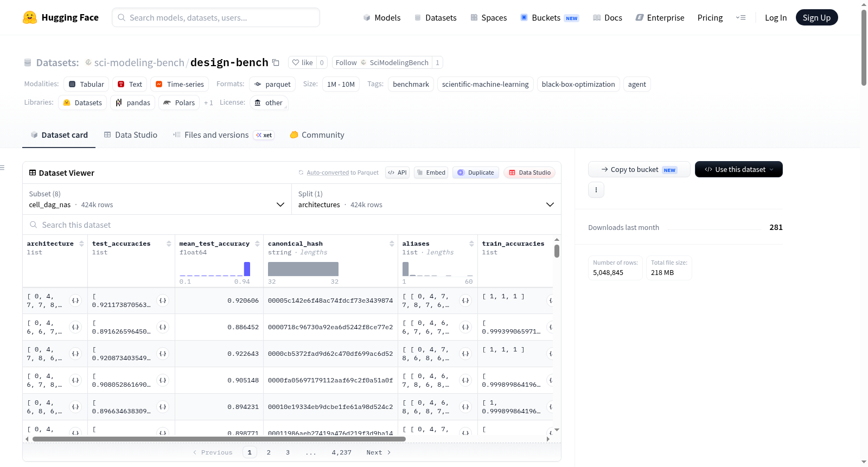Click the table horizontal scrollbar thumb

(219, 439)
